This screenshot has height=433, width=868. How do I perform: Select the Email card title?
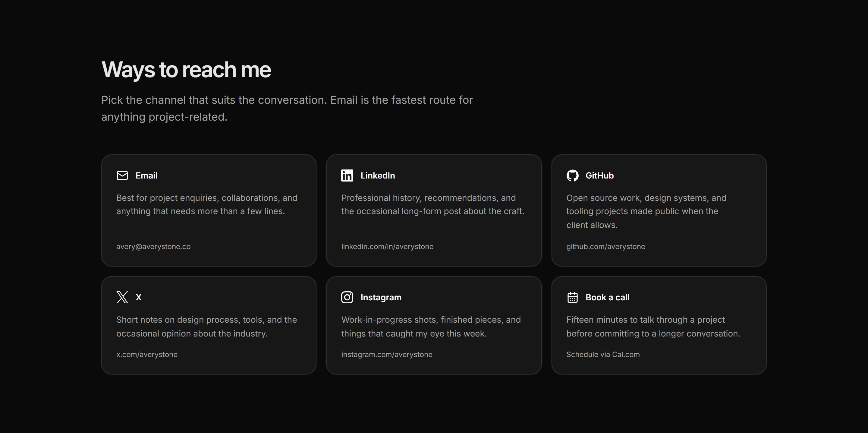pyautogui.click(x=146, y=176)
